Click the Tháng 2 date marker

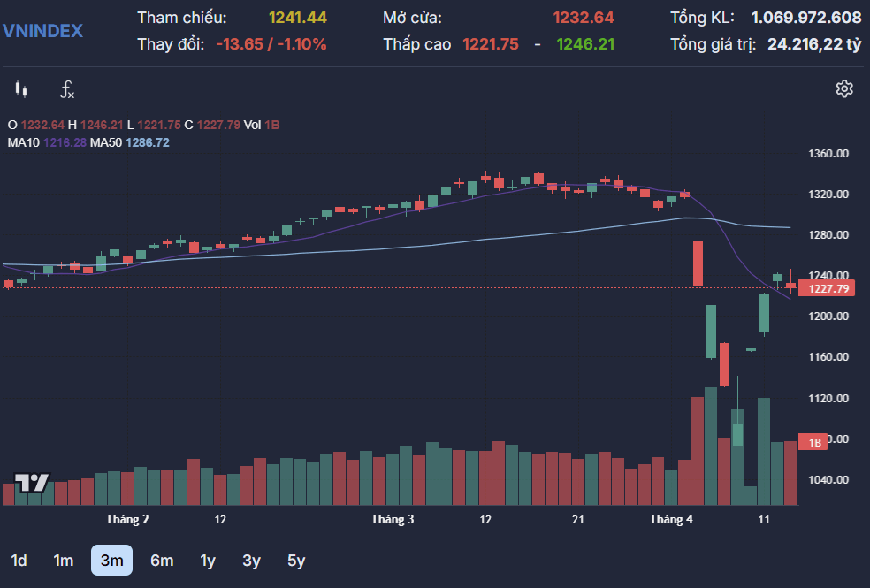(127, 519)
